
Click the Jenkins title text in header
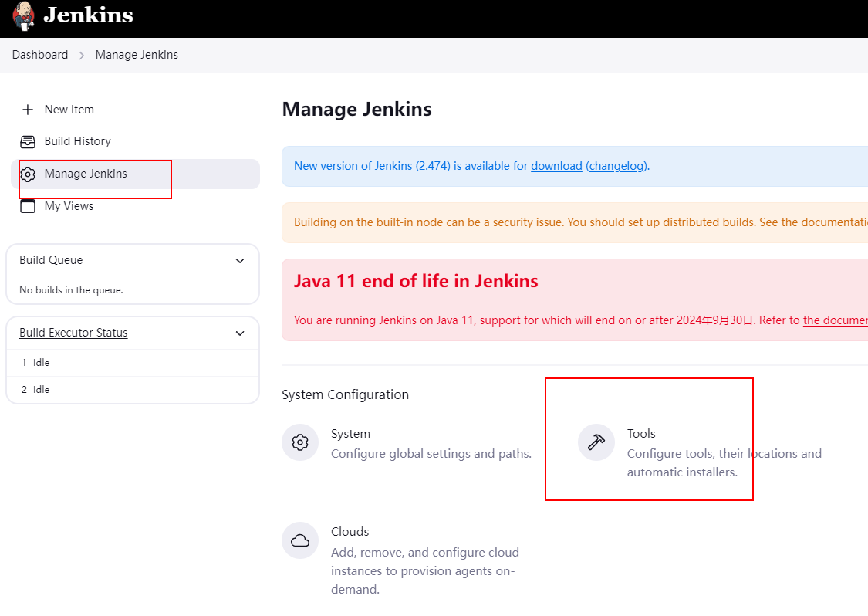click(88, 15)
